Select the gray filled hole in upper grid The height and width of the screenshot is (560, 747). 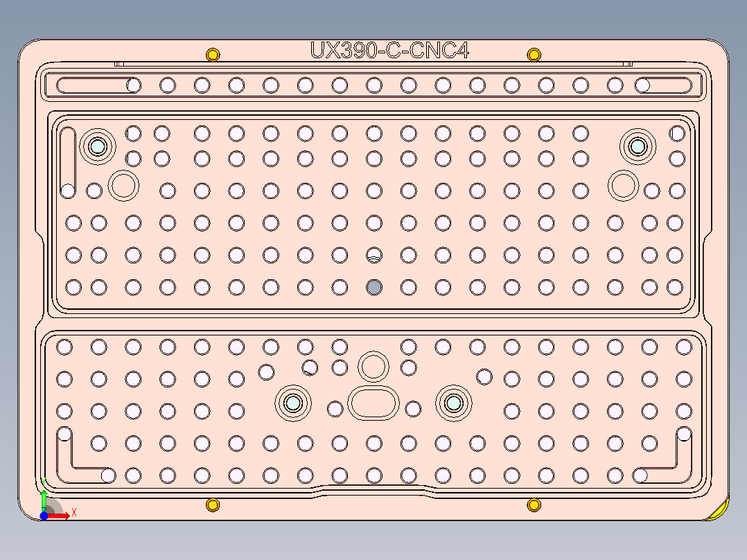pos(376,286)
